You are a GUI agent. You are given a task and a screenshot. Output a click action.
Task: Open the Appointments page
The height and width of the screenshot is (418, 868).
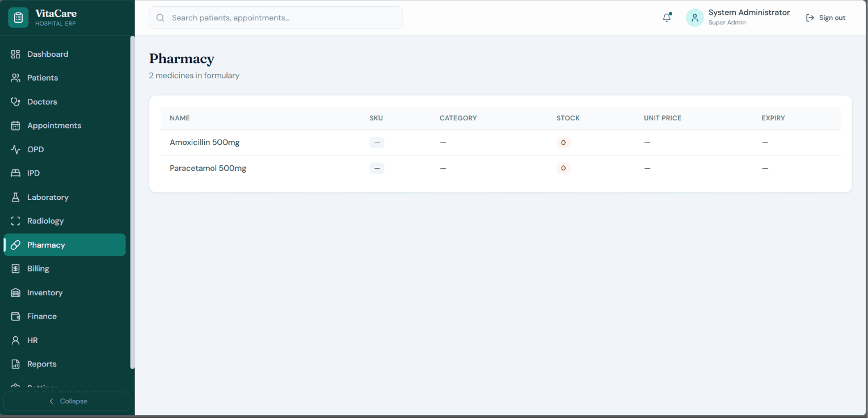(65, 126)
